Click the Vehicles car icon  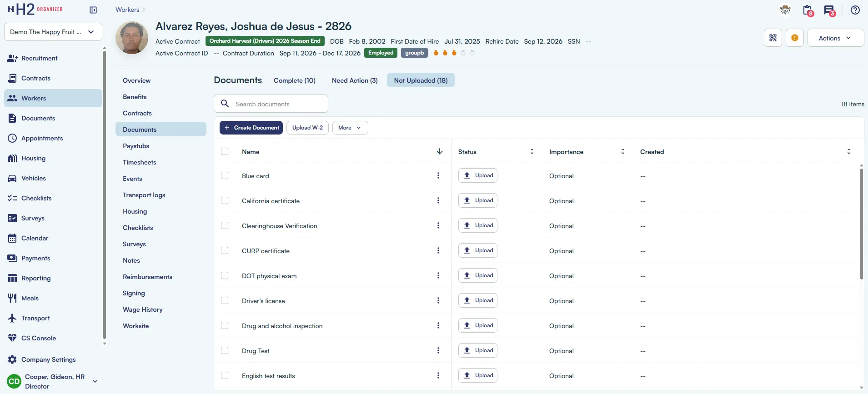12,178
